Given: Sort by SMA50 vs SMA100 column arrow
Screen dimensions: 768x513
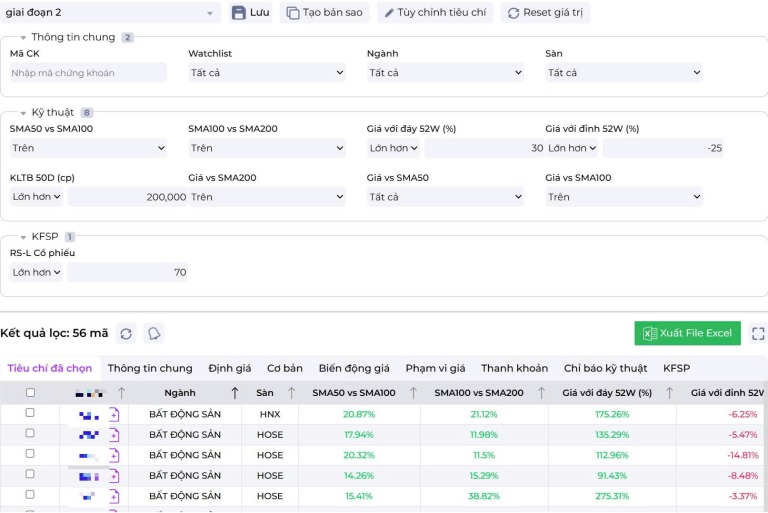Looking at the screenshot, I should [x=413, y=393].
